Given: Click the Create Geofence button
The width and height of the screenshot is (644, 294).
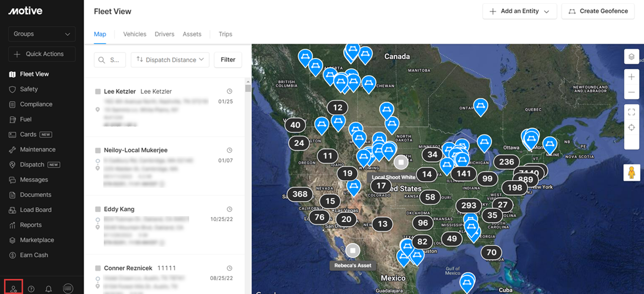Looking at the screenshot, I should pyautogui.click(x=598, y=11).
